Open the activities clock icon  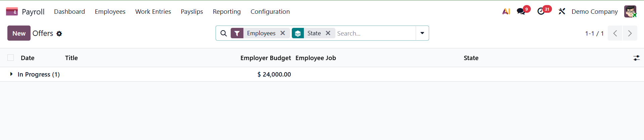coord(541,11)
